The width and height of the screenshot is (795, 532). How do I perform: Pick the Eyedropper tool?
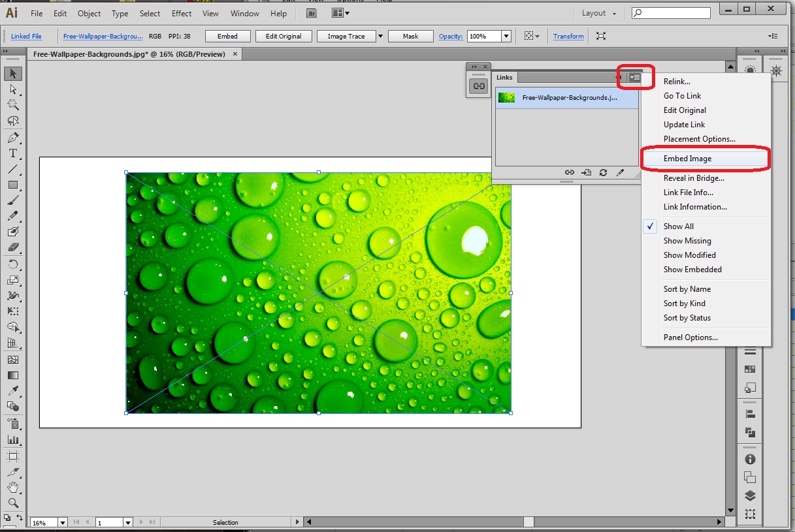[12, 392]
